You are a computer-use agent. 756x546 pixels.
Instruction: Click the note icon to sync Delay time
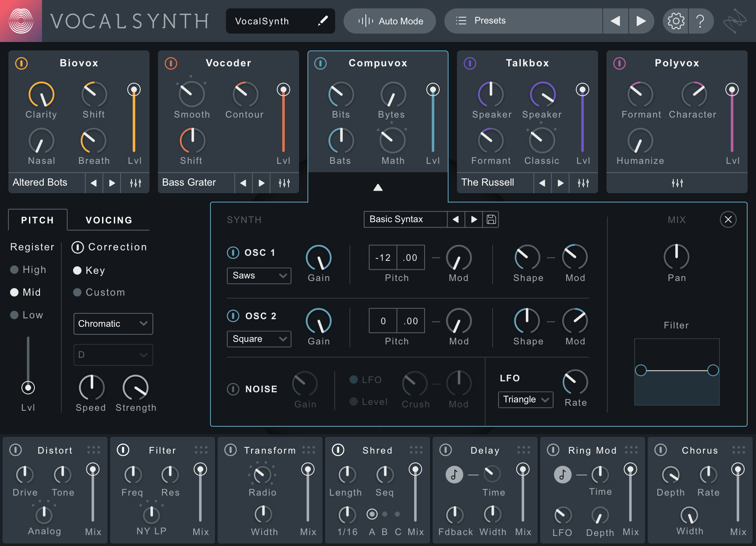point(454,475)
